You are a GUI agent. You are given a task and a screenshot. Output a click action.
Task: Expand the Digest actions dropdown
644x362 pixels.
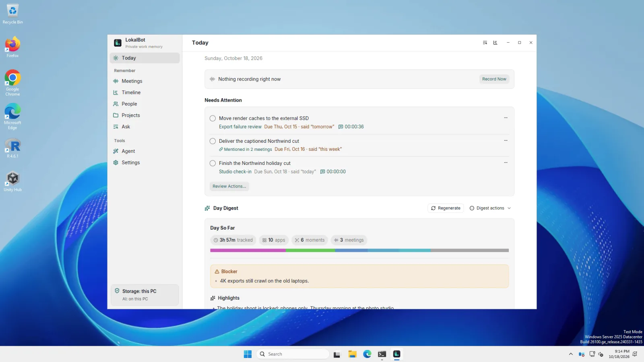click(490, 208)
